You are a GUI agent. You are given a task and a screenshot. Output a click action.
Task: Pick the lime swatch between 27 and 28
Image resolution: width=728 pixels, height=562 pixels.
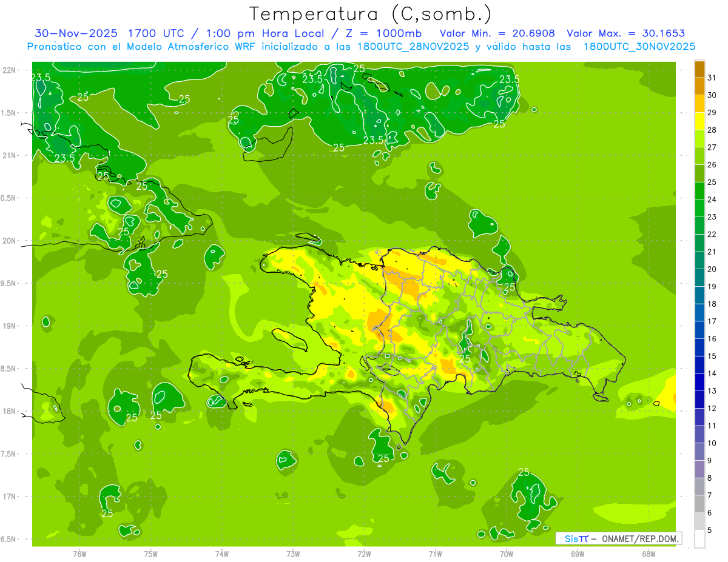(699, 138)
